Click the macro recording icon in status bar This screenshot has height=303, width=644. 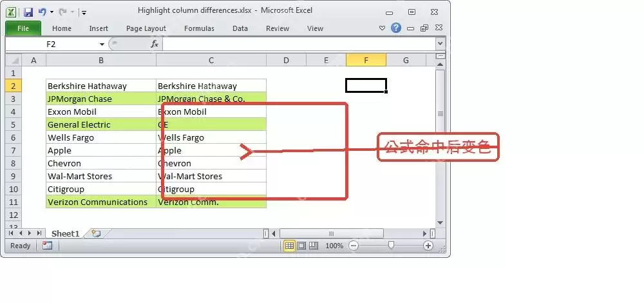(47, 246)
